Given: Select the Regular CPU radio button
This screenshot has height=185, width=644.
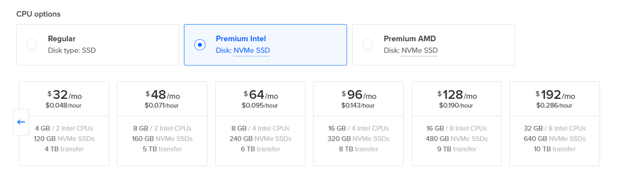Looking at the screenshot, I should 32,45.
